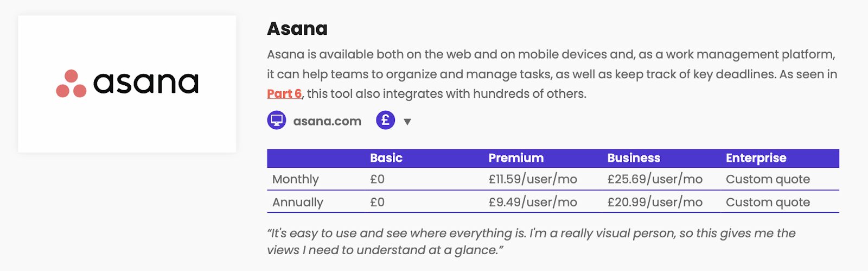Open the Part 6 link

point(284,93)
